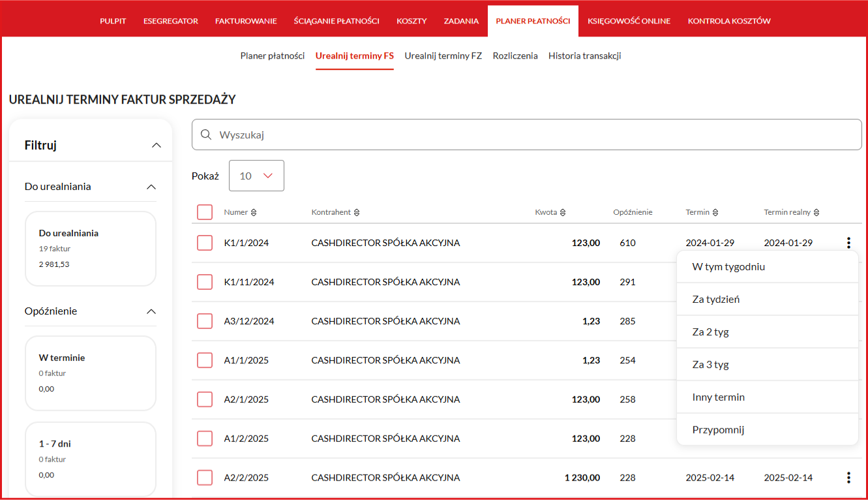Choose Za tydzień from the menu
The image size is (868, 500).
[x=768, y=299]
